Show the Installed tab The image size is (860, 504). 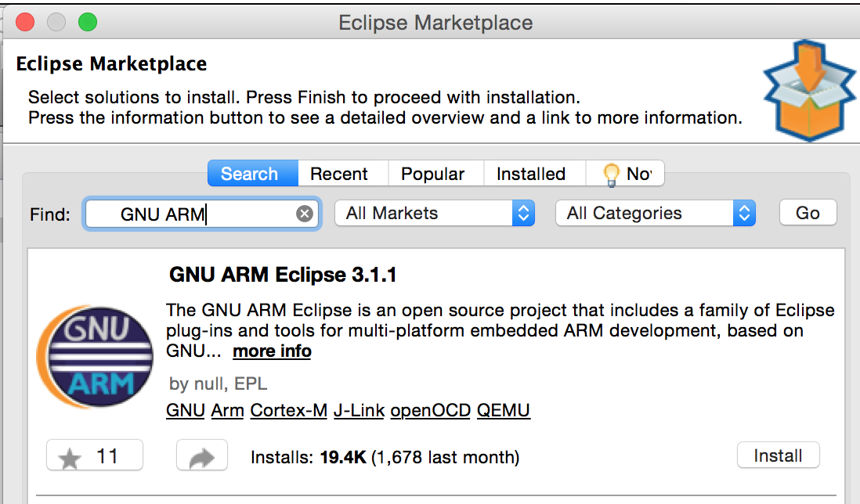click(531, 174)
